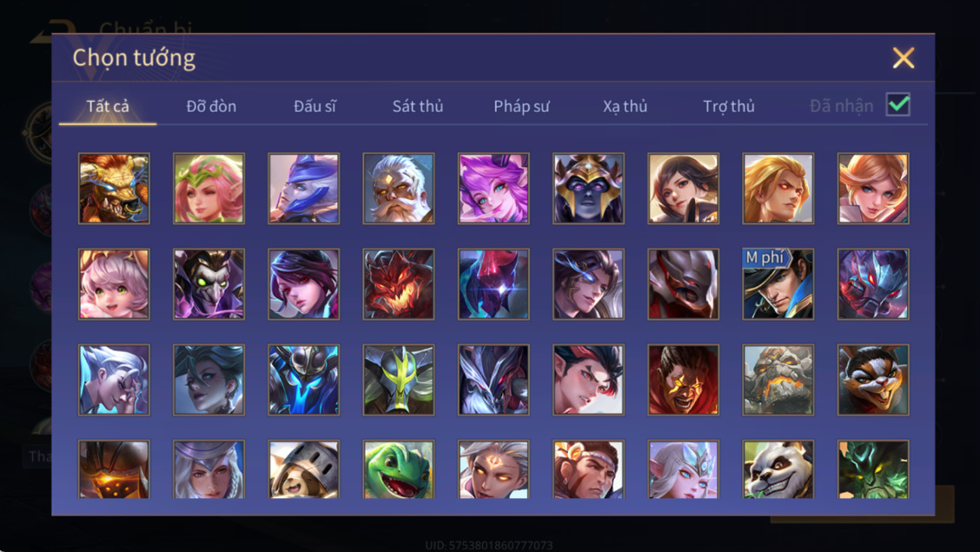Choose the grinning raccoon hero portrait
The height and width of the screenshot is (552, 980).
coord(873,380)
